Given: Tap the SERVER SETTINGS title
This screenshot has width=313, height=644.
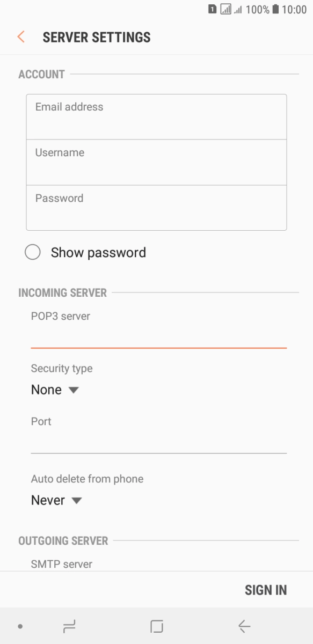Looking at the screenshot, I should pyautogui.click(x=96, y=36).
